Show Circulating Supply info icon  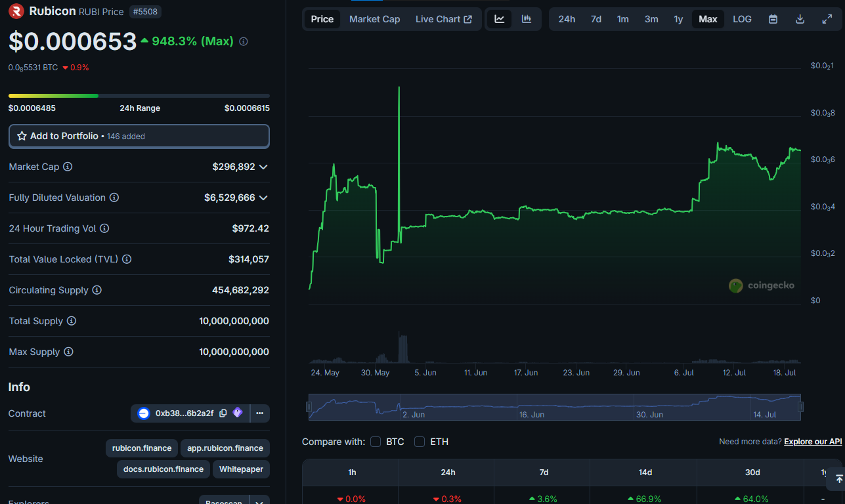[97, 290]
